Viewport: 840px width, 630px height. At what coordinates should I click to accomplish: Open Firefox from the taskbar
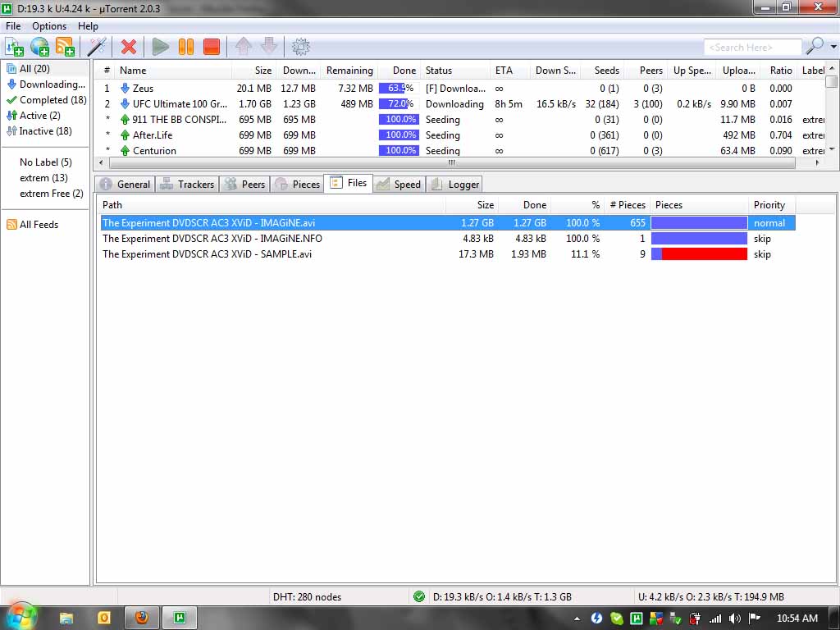coord(141,619)
